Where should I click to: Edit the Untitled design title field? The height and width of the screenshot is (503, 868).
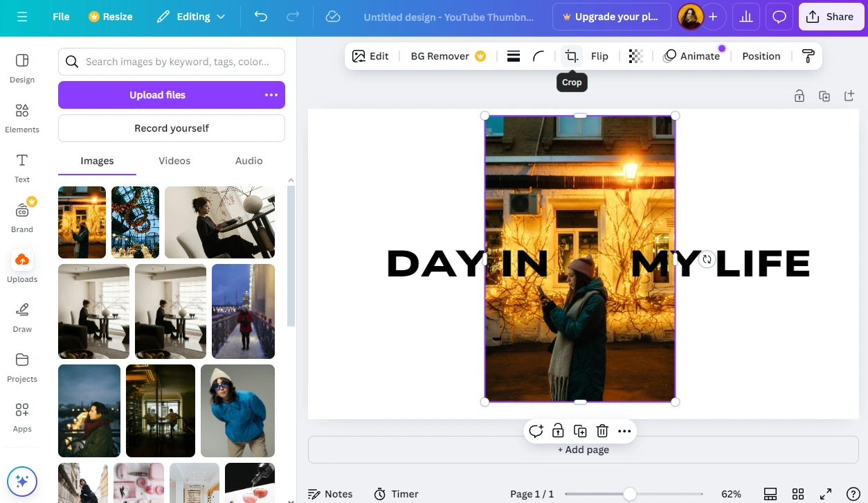449,17
